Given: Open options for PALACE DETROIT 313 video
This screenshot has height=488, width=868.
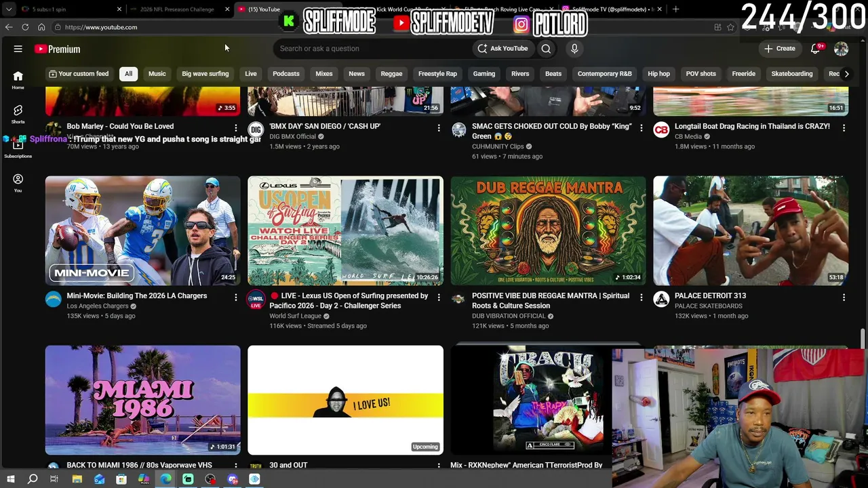Looking at the screenshot, I should coord(844,297).
